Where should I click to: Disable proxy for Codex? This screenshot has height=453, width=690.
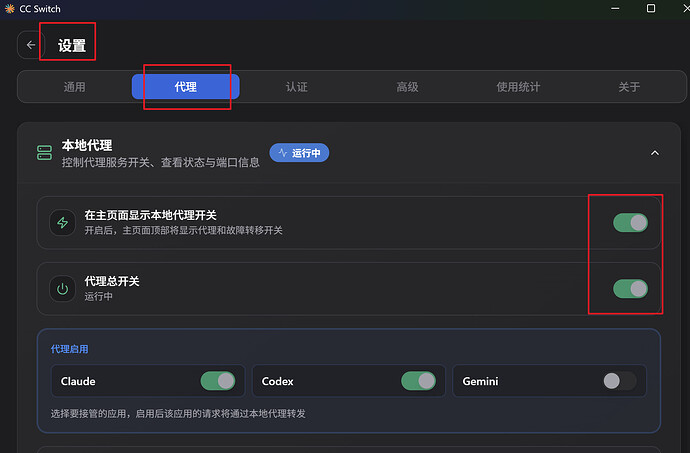pos(418,381)
